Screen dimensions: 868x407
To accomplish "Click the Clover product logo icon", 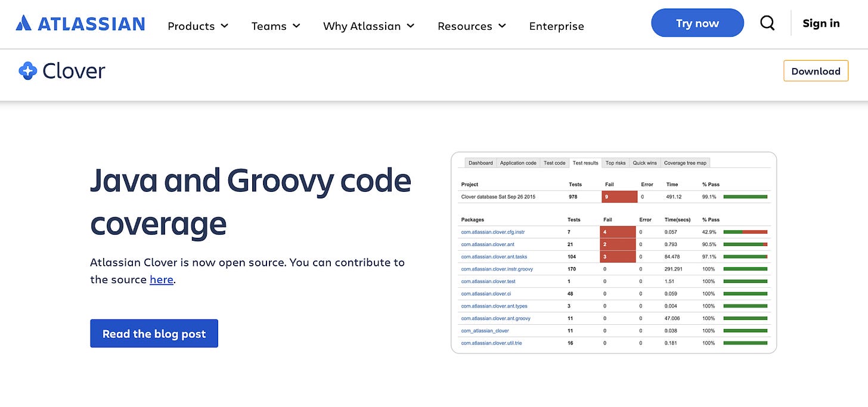I will point(28,71).
